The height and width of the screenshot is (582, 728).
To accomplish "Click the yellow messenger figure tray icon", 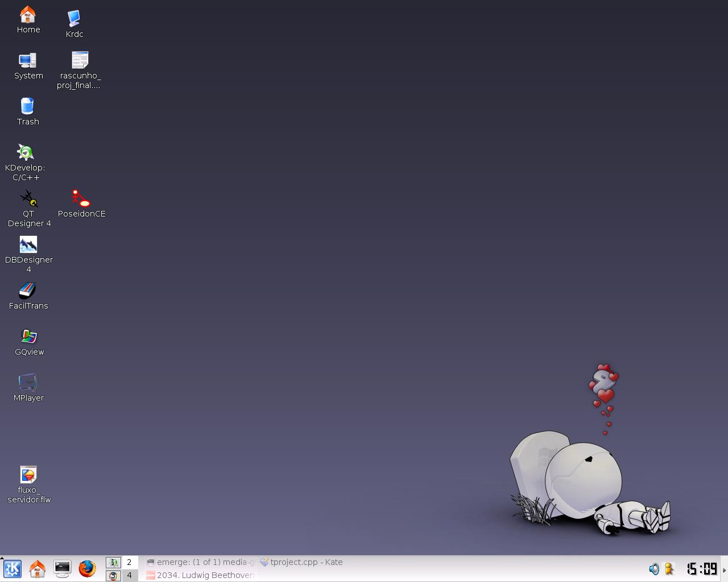I will pos(669,568).
